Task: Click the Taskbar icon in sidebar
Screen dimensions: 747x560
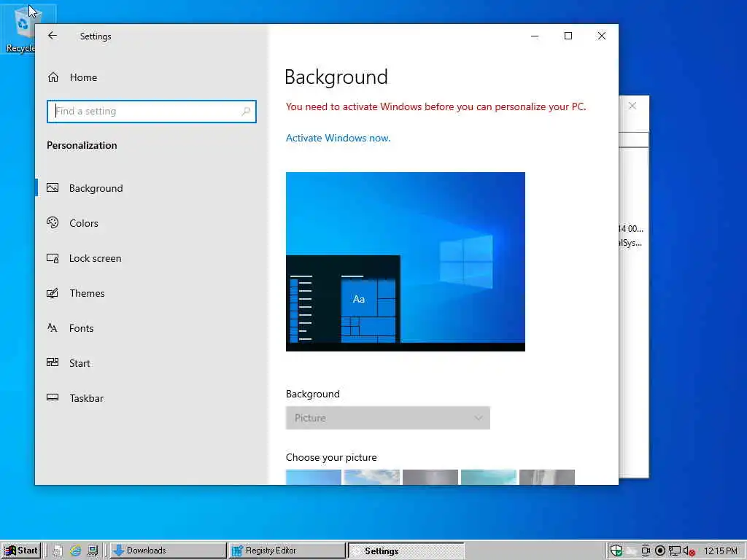Action: (53, 397)
